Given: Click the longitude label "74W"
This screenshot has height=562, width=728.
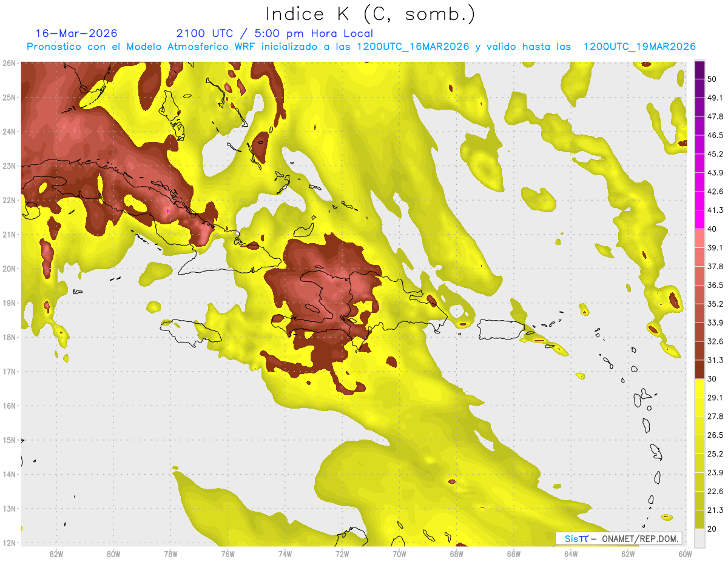Looking at the screenshot, I should 285,554.
